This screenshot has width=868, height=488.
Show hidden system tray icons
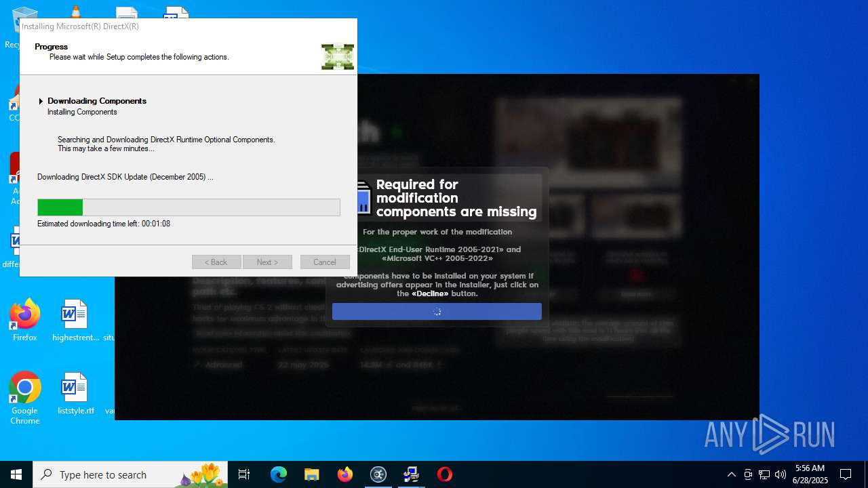tap(731, 474)
